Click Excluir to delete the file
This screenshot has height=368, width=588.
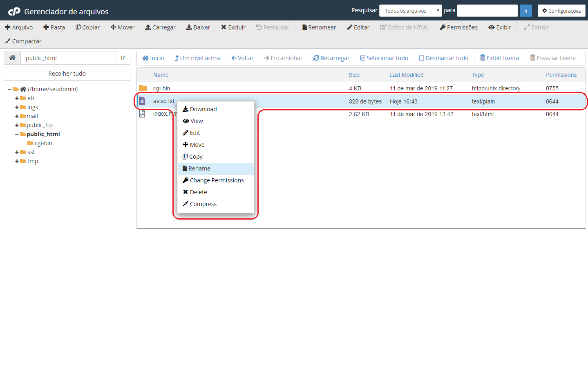(x=233, y=27)
